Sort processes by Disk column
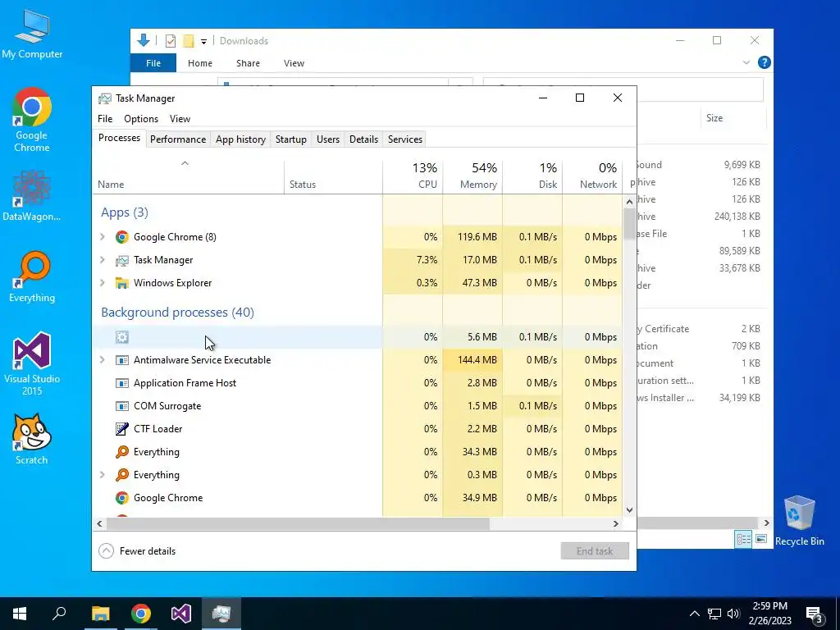 click(533, 176)
